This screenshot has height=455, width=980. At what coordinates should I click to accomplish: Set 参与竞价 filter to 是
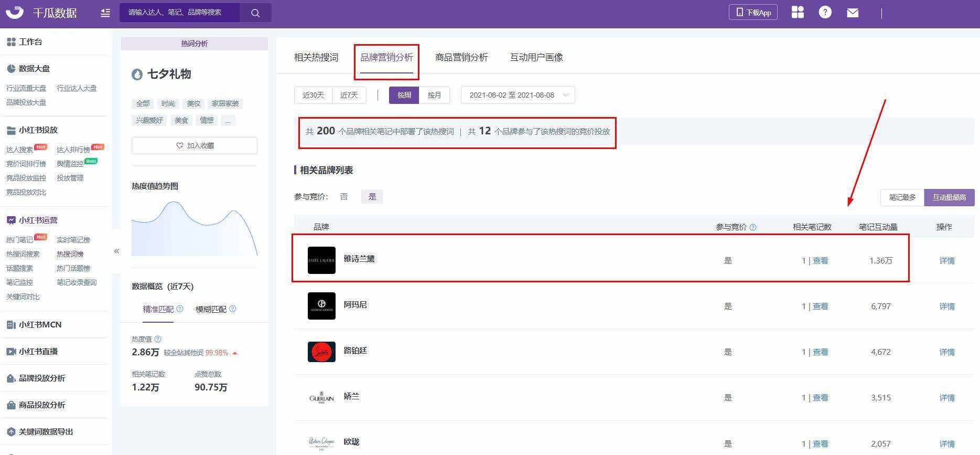372,197
